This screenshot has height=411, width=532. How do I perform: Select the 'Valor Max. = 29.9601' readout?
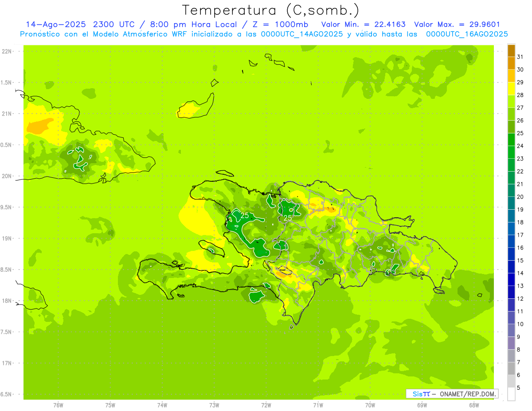457,24
